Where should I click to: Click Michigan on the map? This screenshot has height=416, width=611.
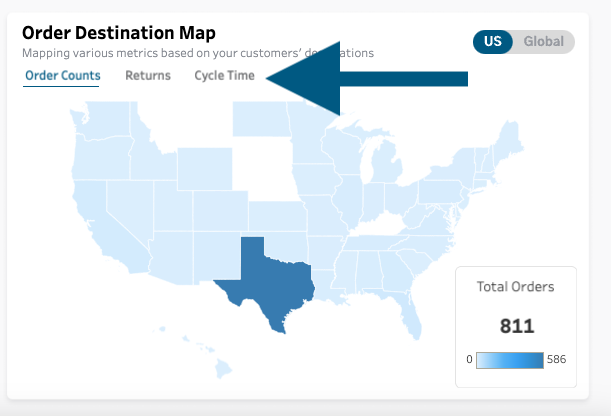[x=382, y=165]
